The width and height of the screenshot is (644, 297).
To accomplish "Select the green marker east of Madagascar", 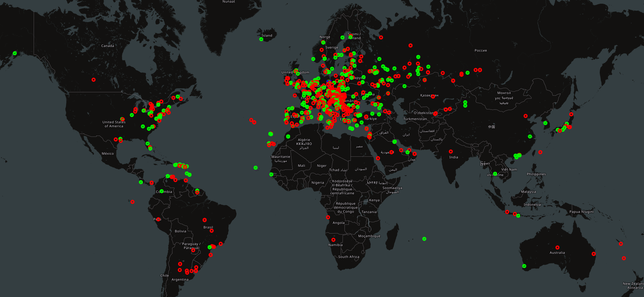I will click(424, 239).
